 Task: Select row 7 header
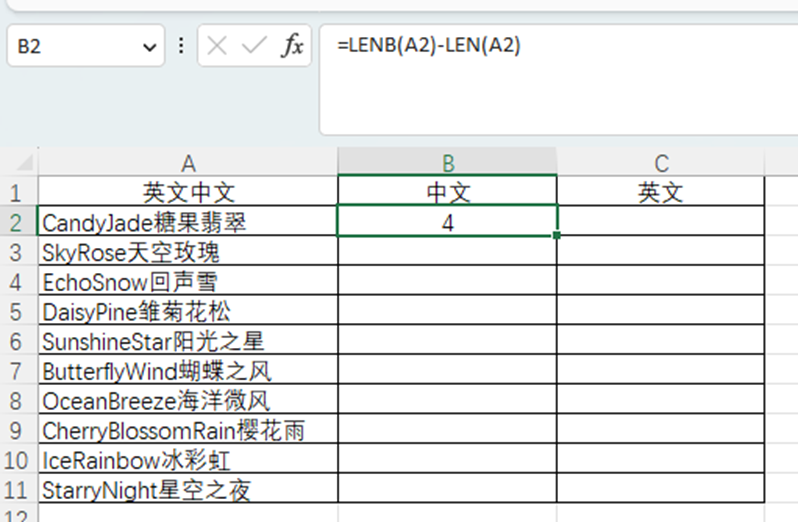(x=18, y=370)
